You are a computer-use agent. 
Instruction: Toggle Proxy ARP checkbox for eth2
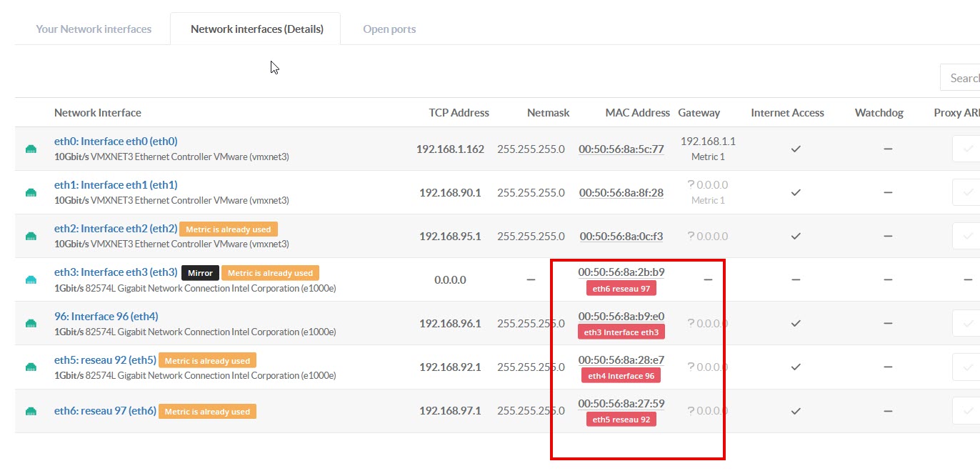click(967, 237)
